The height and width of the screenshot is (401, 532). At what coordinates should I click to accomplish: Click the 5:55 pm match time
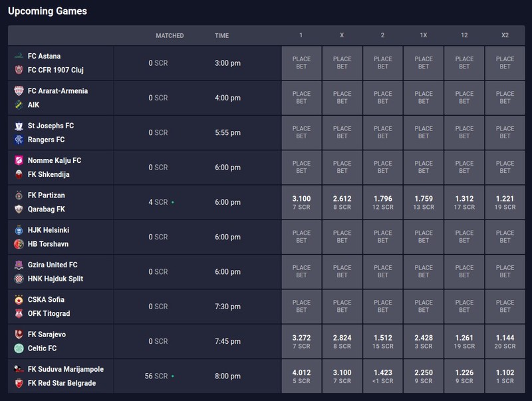pyautogui.click(x=227, y=132)
